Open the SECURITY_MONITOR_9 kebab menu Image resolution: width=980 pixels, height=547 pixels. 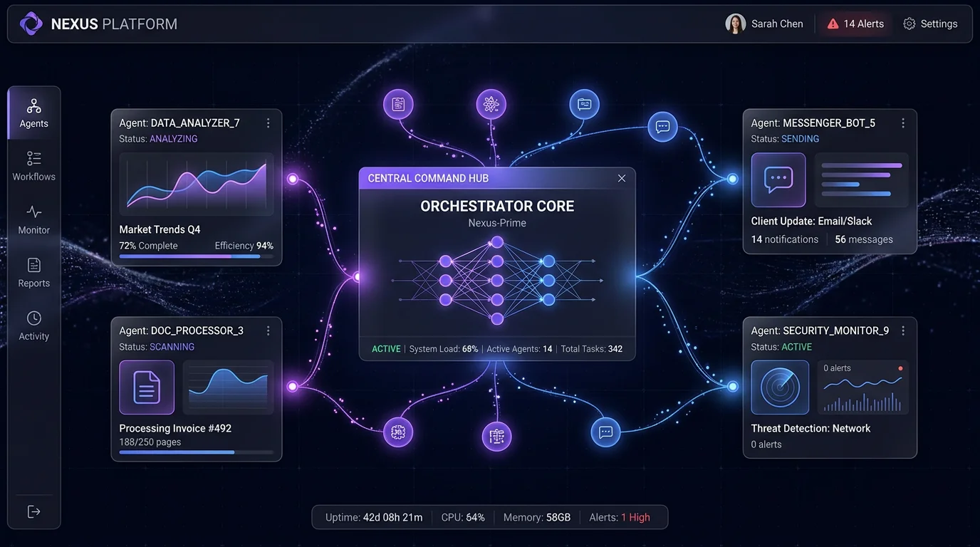click(x=902, y=330)
